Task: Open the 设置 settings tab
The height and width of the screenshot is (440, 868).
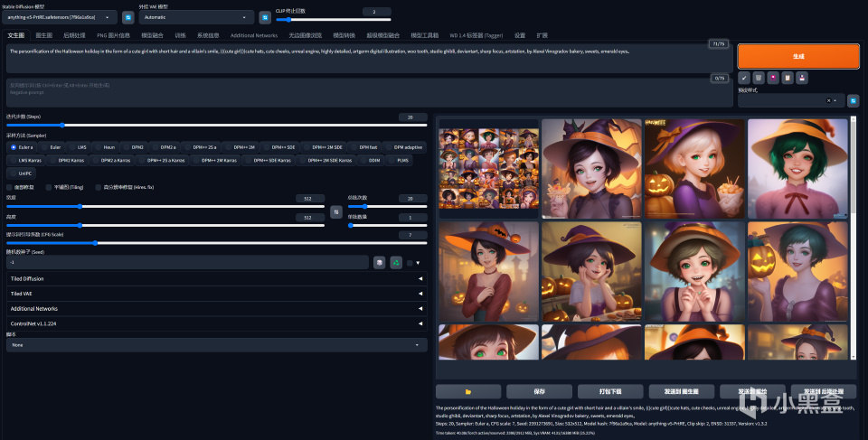Action: (x=520, y=35)
